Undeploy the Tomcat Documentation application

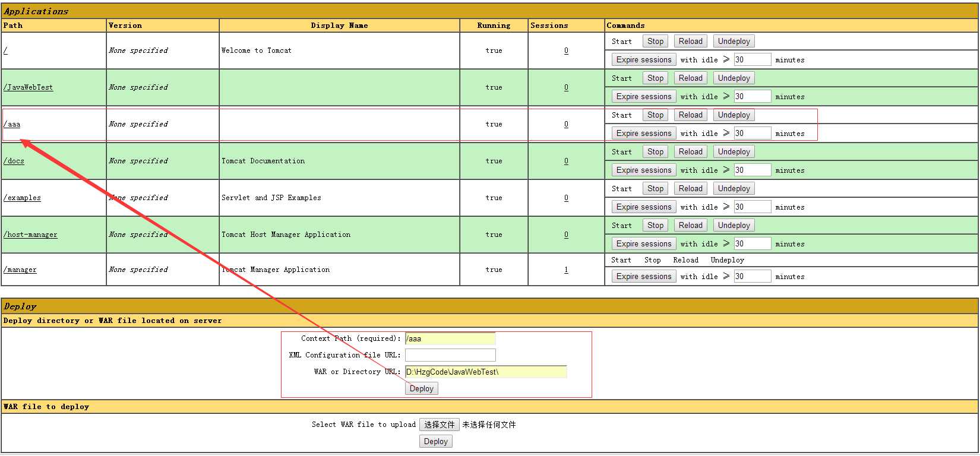[x=734, y=151]
